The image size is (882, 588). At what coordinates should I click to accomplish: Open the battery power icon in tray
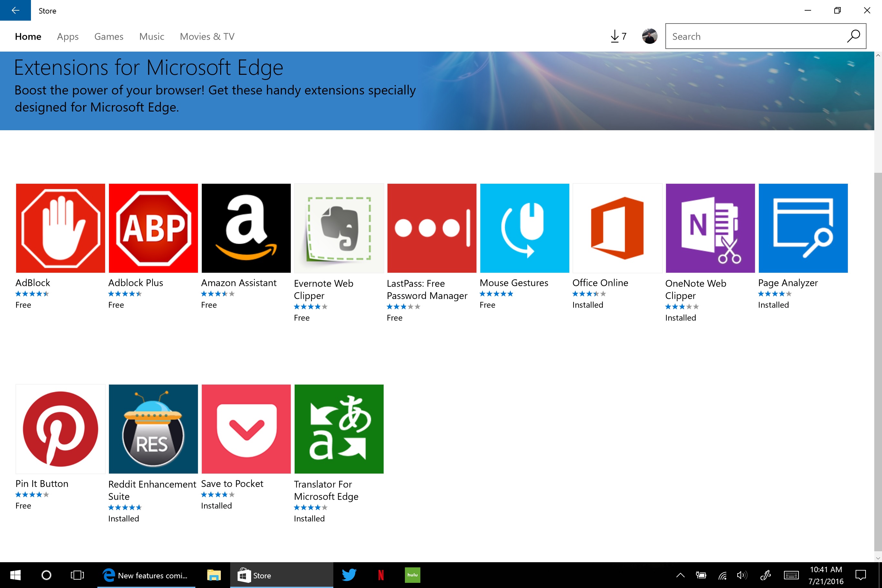click(701, 575)
